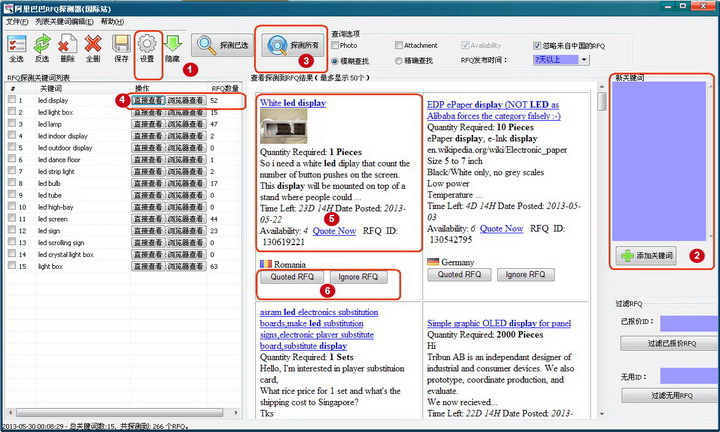The width and height of the screenshot is (720, 432).
Task: Click 过滤无用RFQ filter button
Action: point(671,395)
